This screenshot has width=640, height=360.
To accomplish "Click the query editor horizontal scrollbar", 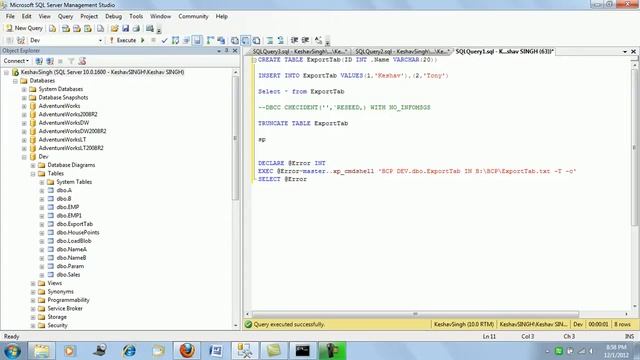I will (415, 314).
